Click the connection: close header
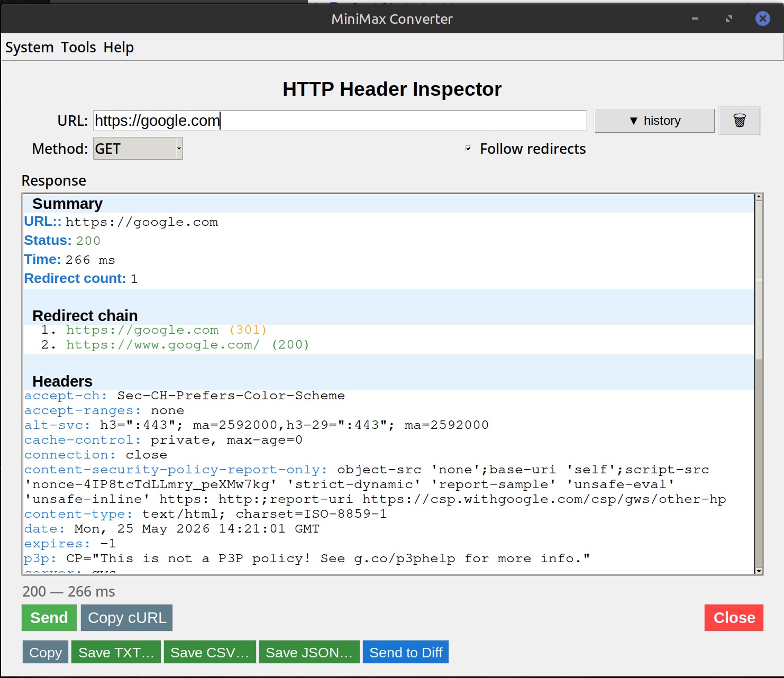Viewport: 784px width, 678px height. pyautogui.click(x=96, y=455)
